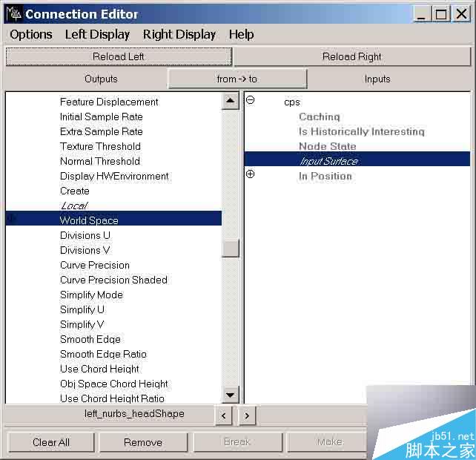Image resolution: width=476 pixels, height=460 pixels.
Task: Click the left_nurbs_headShape node name
Action: click(134, 414)
